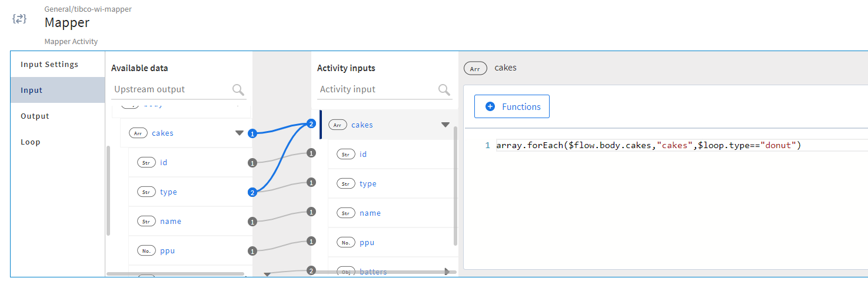Screen dimensions: 868x288
Task: Open the Loop tab
Action: point(31,142)
